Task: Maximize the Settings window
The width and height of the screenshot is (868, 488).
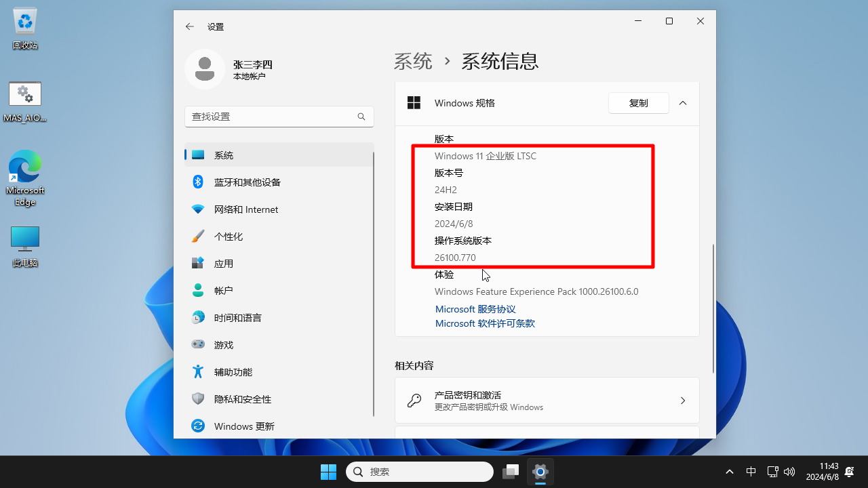Action: pyautogui.click(x=669, y=22)
